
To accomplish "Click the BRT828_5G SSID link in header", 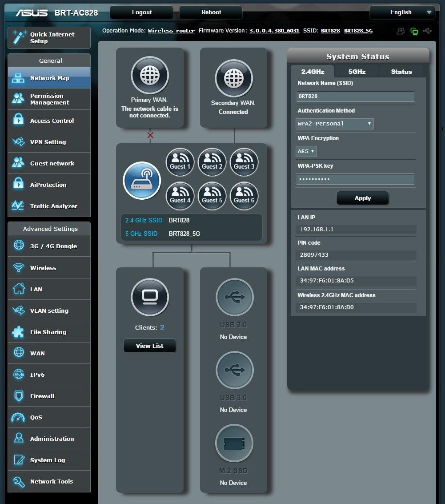I will [x=358, y=31].
